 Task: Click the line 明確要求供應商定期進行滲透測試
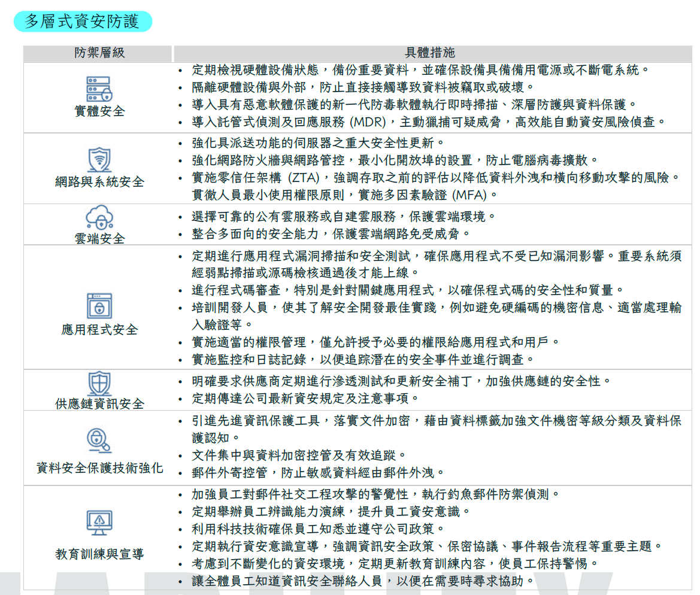coord(401,381)
